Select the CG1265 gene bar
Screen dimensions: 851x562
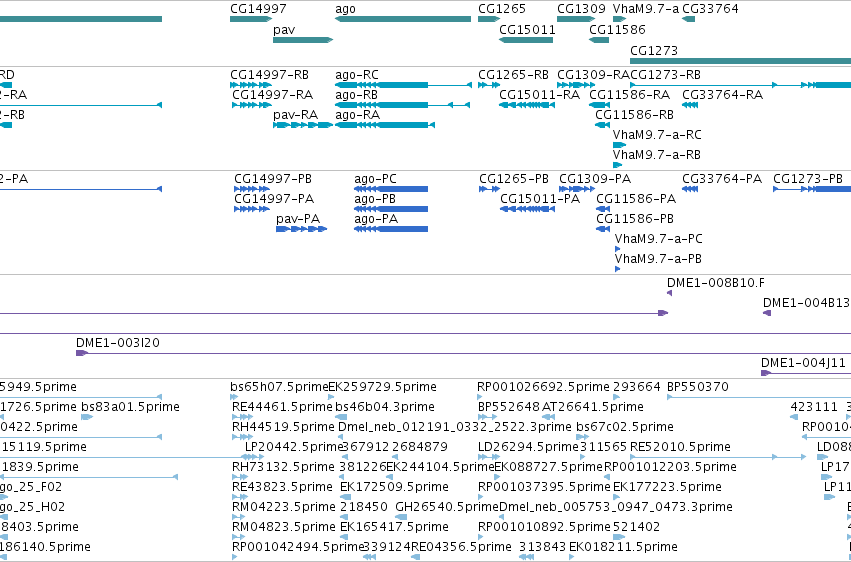point(488,19)
